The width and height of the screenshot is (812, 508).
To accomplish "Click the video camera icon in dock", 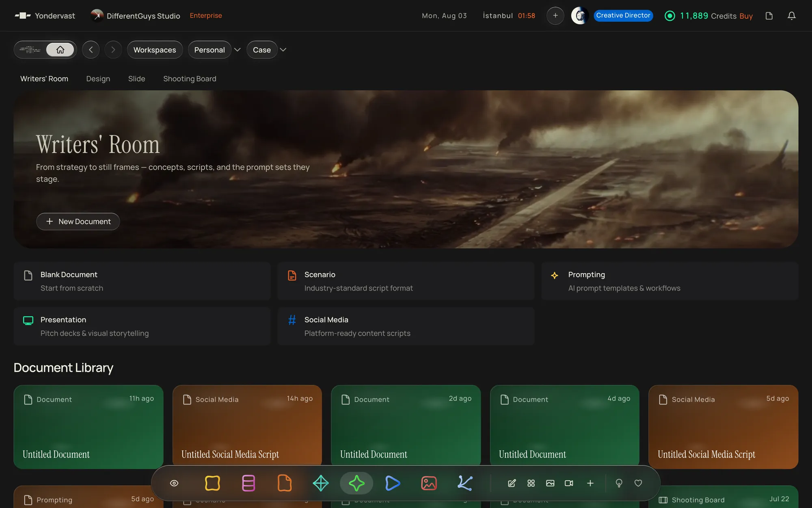I will (x=569, y=483).
